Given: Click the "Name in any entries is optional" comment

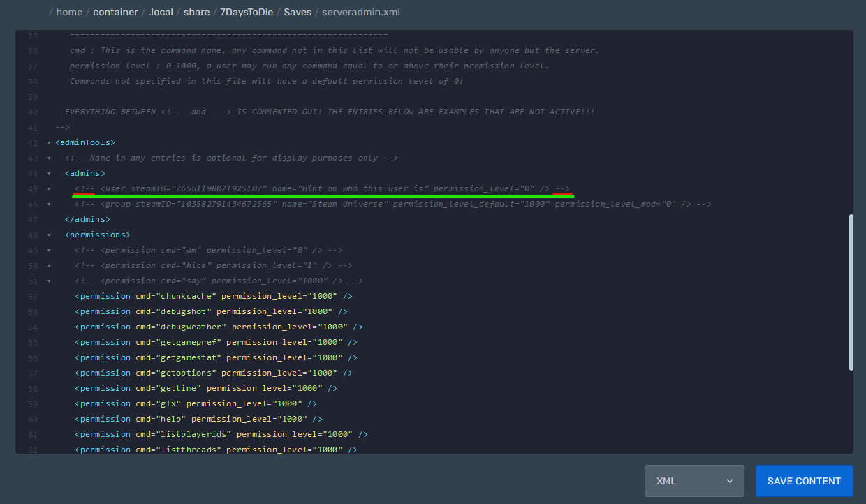Looking at the screenshot, I should (x=231, y=158).
